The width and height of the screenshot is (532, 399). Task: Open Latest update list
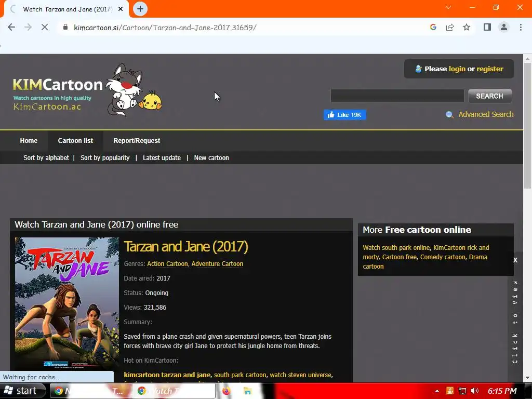(162, 158)
